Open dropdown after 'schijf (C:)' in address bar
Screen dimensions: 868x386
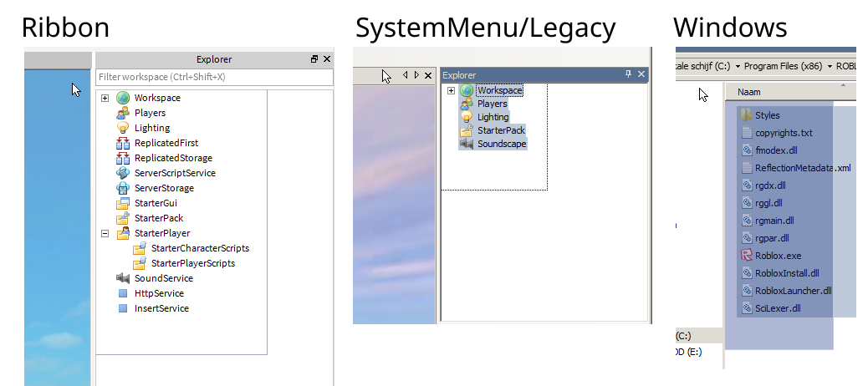tap(738, 66)
